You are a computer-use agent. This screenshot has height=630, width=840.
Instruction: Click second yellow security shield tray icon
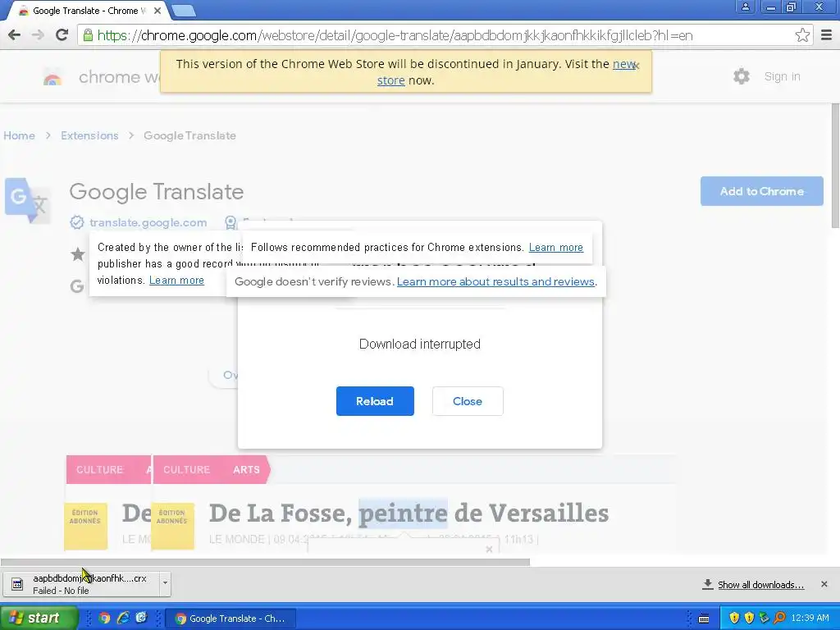point(749,619)
